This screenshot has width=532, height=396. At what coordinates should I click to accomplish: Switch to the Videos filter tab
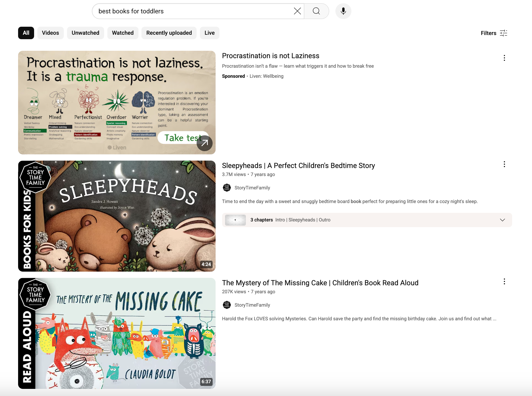tap(50, 33)
